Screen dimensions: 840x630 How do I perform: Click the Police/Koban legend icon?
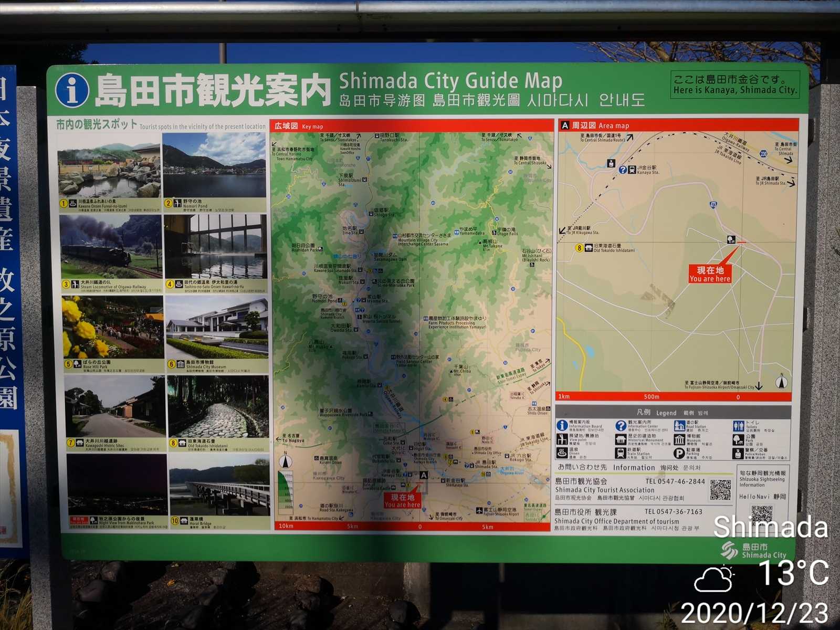738,453
